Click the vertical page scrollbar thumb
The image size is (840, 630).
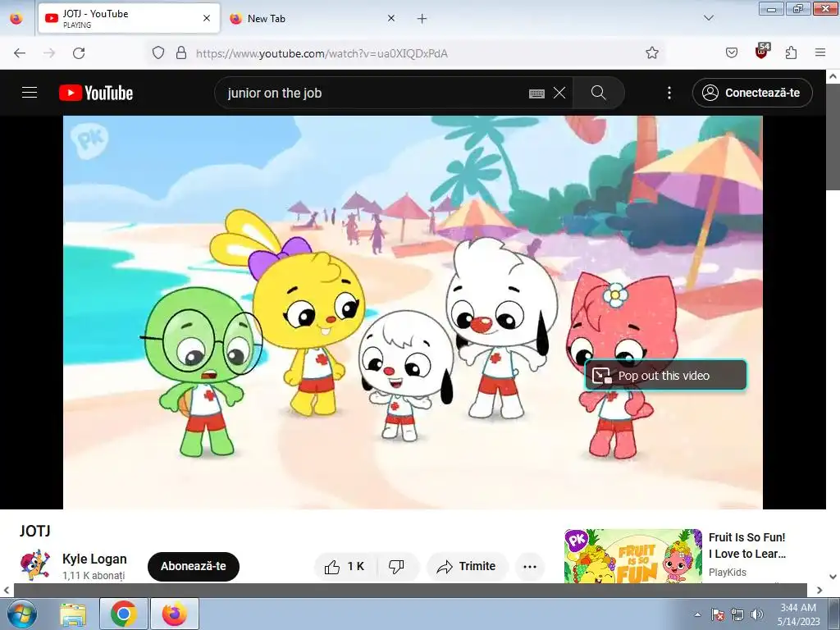coord(833,137)
